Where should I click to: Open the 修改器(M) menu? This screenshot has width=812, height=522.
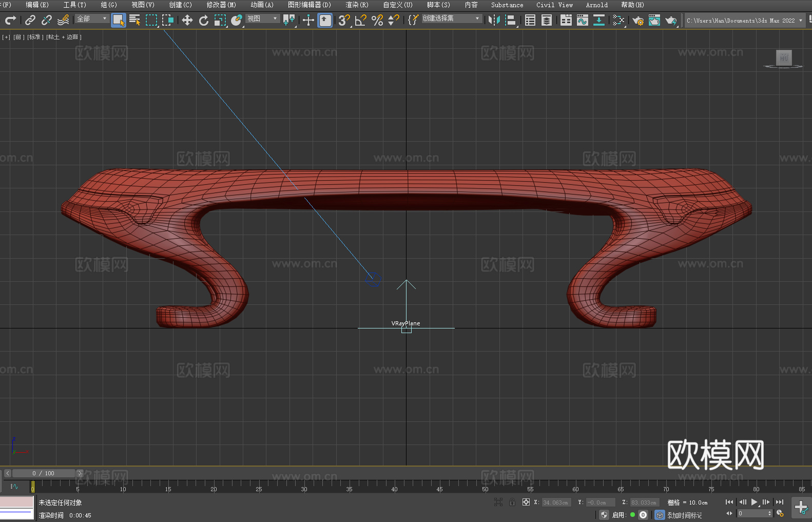pyautogui.click(x=221, y=5)
